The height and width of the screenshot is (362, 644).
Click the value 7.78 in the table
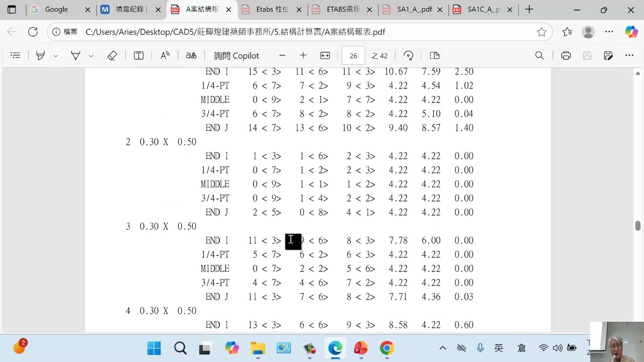[x=398, y=241]
